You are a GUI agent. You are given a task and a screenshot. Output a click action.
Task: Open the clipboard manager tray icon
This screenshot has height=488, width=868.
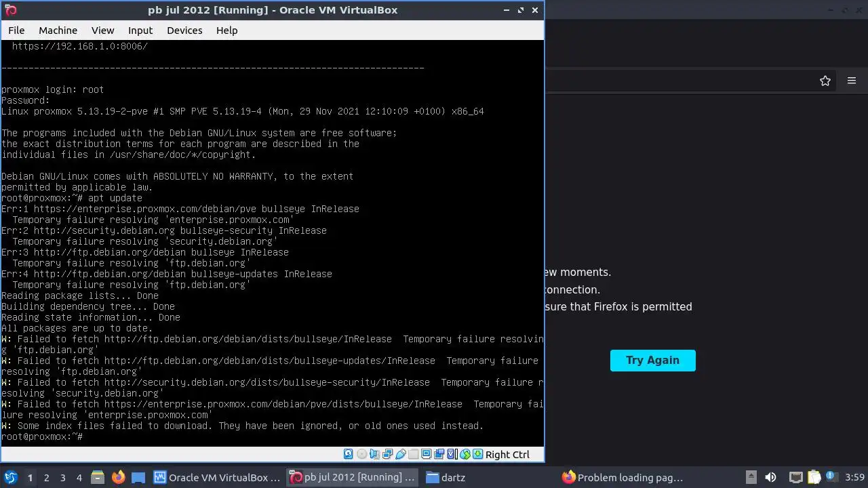(814, 477)
